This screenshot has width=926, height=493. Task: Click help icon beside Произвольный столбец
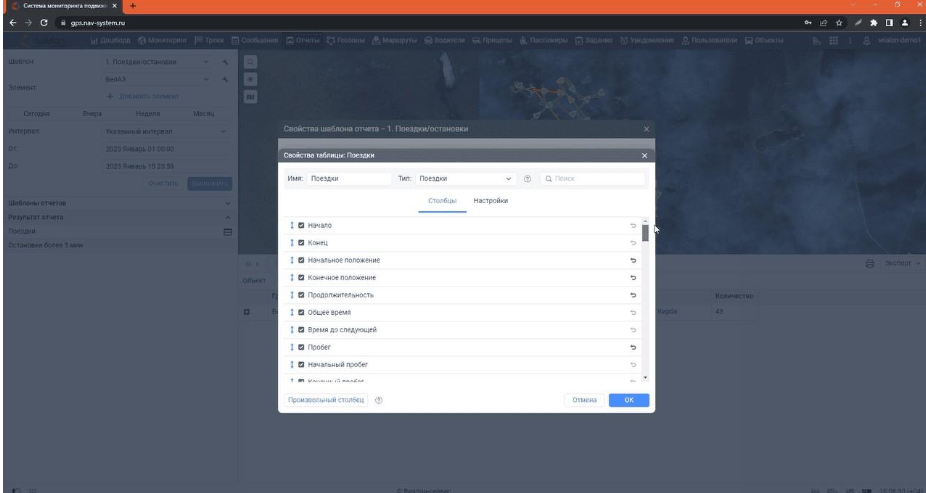coord(379,400)
